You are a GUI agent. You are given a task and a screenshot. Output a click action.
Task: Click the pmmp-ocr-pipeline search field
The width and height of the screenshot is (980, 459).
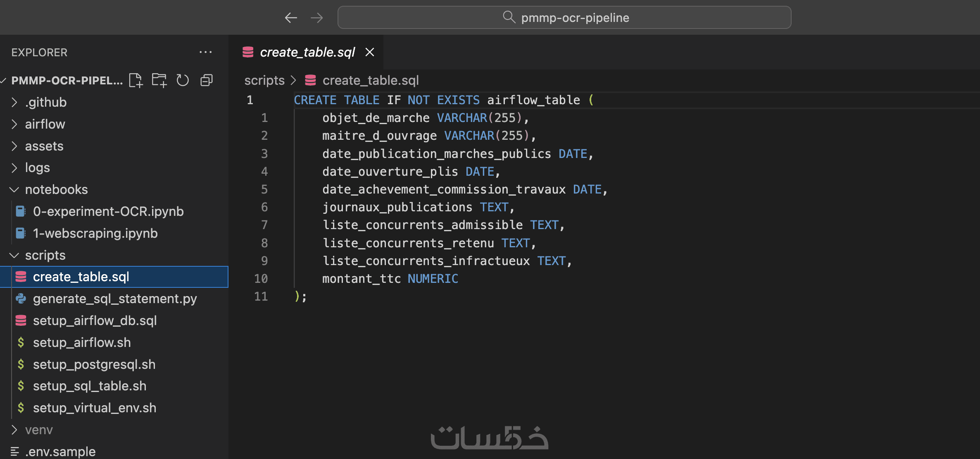[x=564, y=18]
